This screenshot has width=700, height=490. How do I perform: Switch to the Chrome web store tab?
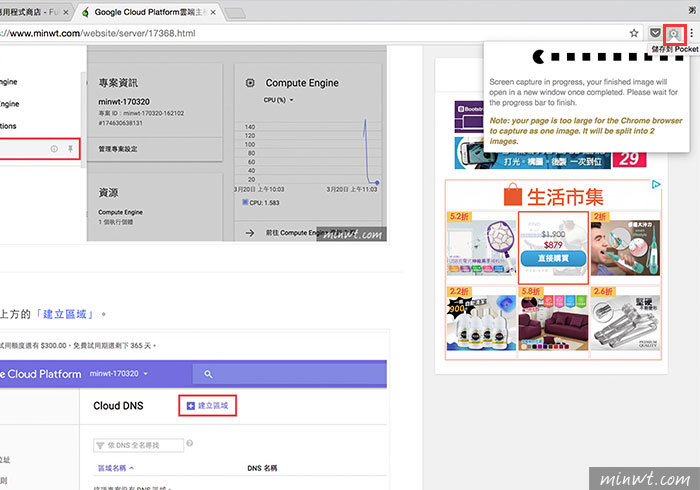(31, 12)
